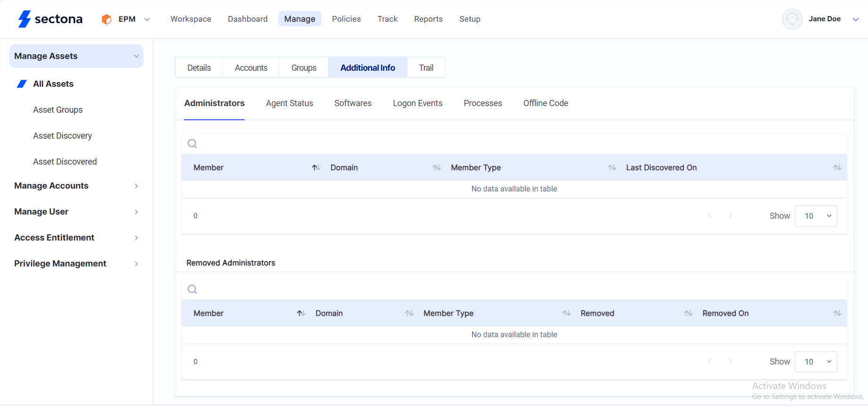
Task: Click the search icon in the Removed Administrators table
Action: pyautogui.click(x=192, y=290)
